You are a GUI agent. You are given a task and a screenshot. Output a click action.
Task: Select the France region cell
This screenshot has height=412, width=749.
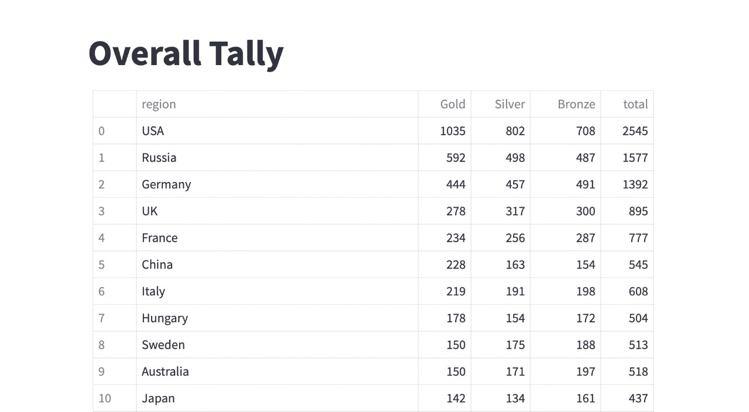(x=277, y=238)
